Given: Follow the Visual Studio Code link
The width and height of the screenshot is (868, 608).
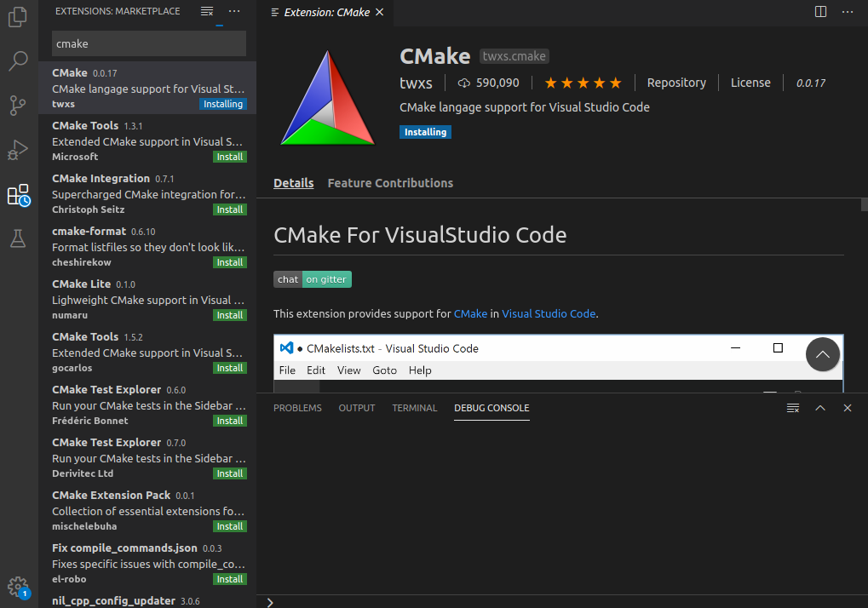Looking at the screenshot, I should point(549,313).
